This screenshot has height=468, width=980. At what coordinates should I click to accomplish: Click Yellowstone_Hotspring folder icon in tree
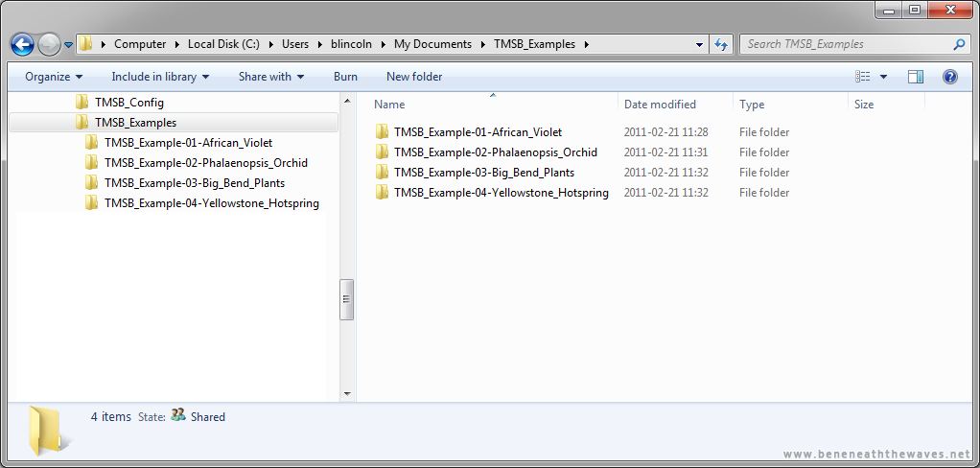point(91,202)
